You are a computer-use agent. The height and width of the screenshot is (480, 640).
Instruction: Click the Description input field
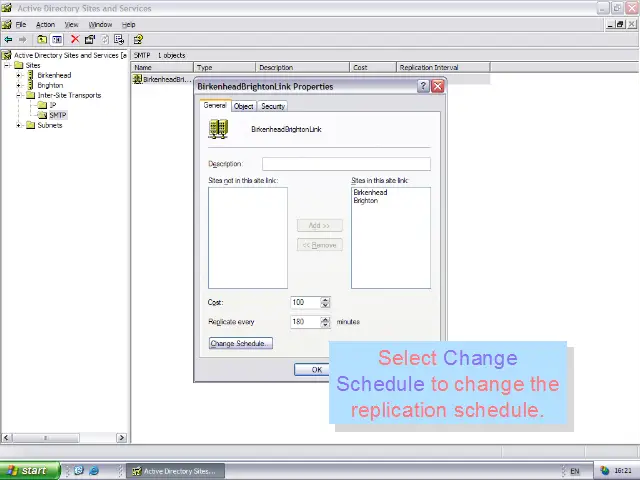pyautogui.click(x=346, y=164)
